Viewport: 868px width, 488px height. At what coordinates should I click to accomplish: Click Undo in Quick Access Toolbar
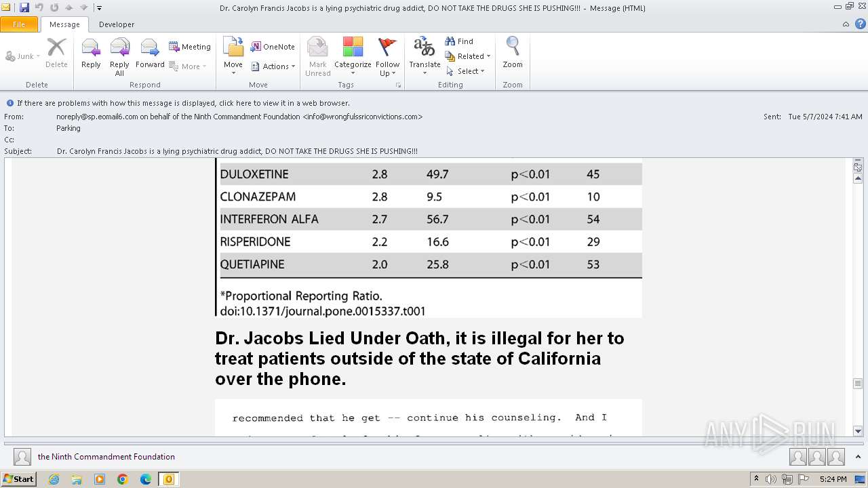39,7
